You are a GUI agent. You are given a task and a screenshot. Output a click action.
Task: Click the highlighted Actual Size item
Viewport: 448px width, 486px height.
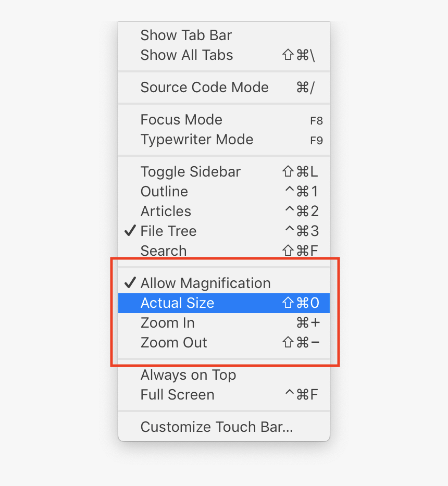(x=177, y=303)
